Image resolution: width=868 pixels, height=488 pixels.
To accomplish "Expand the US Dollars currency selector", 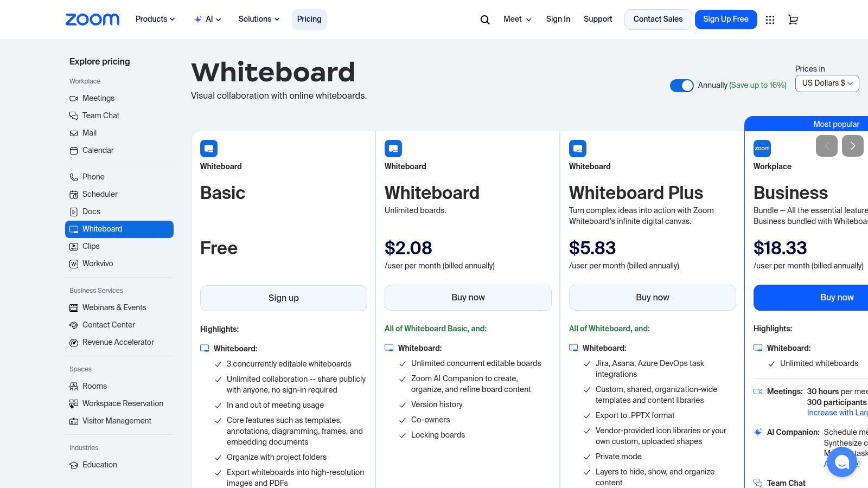I will click(827, 83).
